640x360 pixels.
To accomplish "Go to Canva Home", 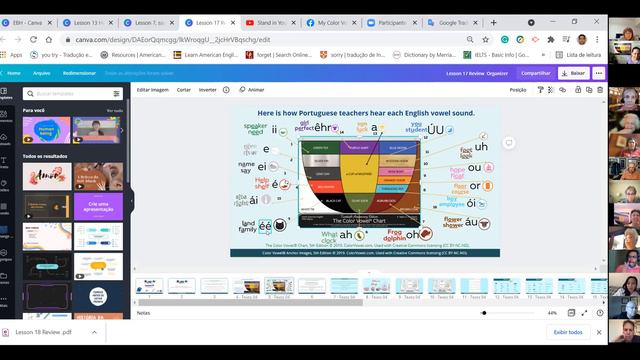I will [x=13, y=73].
